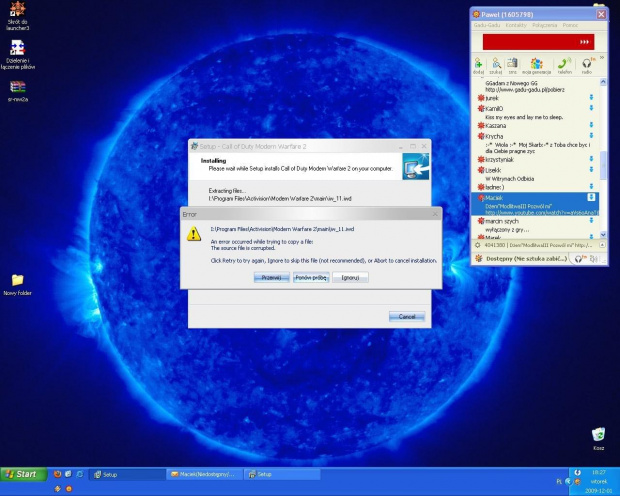Expand the Gadu-Gadu toolbar overflow chevron
Screen dimensions: 620x496
(x=602, y=58)
